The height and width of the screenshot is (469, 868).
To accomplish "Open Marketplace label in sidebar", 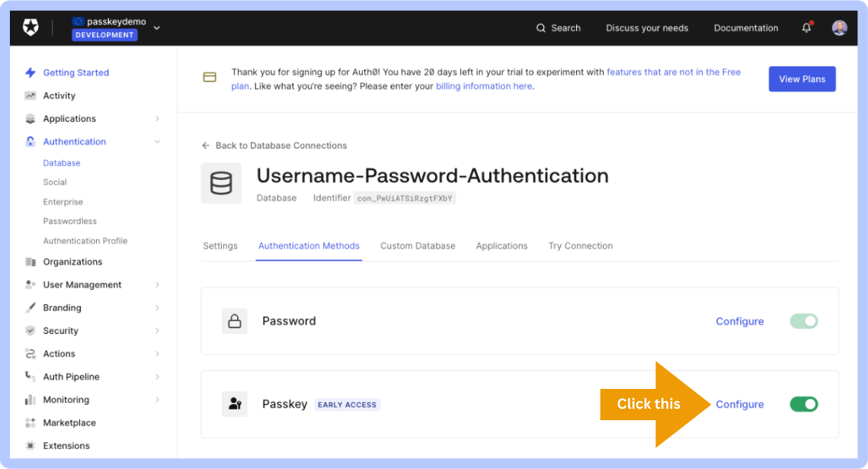I will tap(69, 423).
